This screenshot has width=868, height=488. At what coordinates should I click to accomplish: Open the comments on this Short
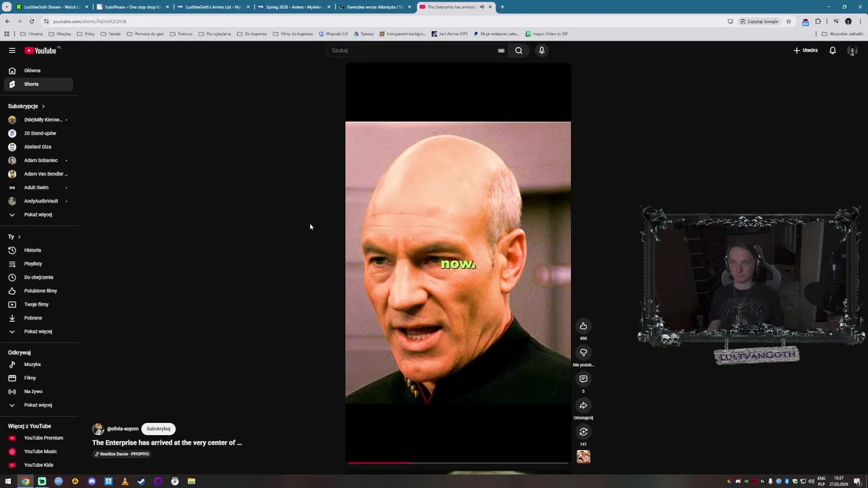click(583, 379)
